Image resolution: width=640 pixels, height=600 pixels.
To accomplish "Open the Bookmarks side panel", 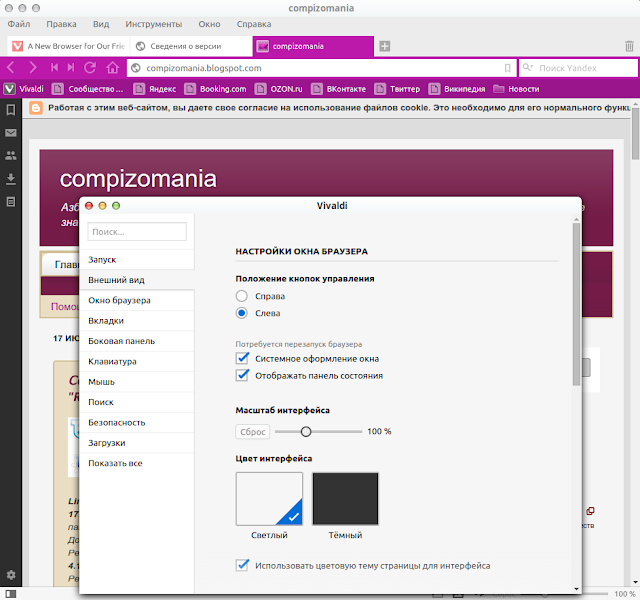I will pyautogui.click(x=11, y=109).
